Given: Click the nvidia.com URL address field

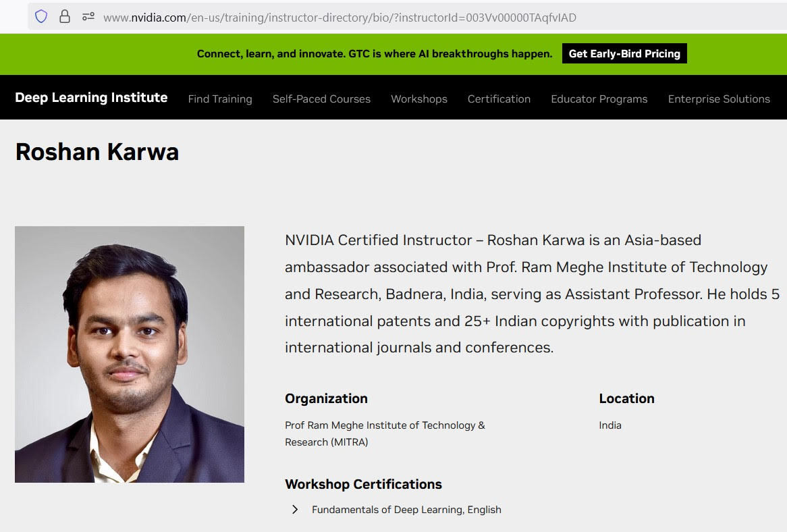Looking at the screenshot, I should tap(340, 18).
